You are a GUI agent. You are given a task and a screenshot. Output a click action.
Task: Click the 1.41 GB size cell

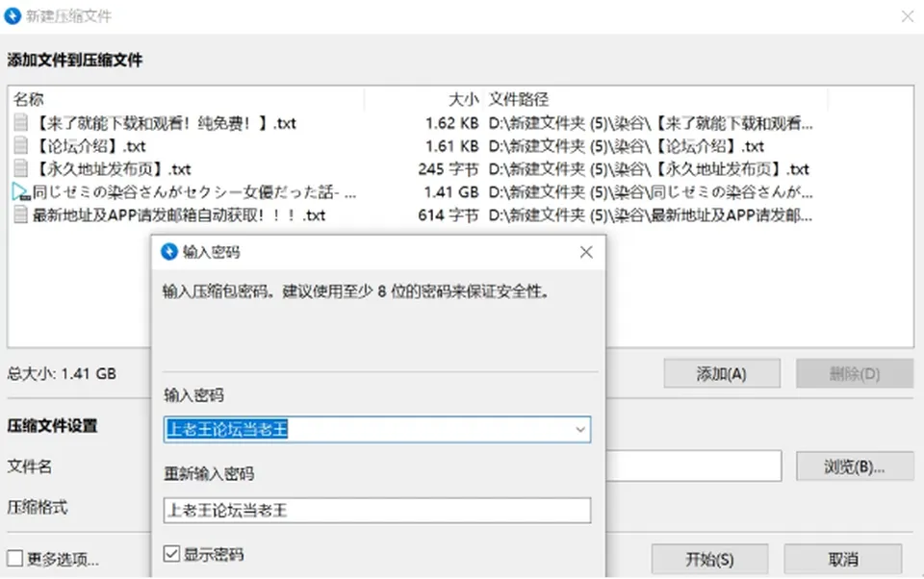(450, 192)
